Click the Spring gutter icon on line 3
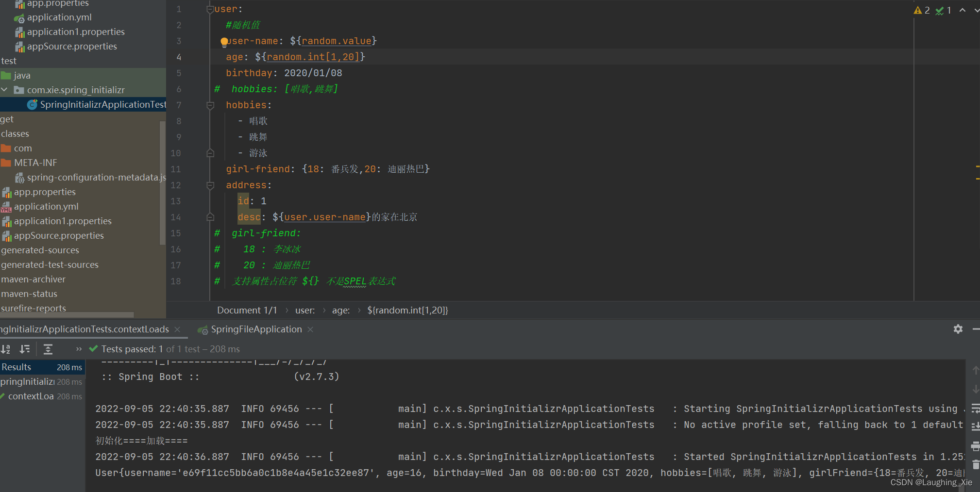This screenshot has width=980, height=492. (x=224, y=42)
